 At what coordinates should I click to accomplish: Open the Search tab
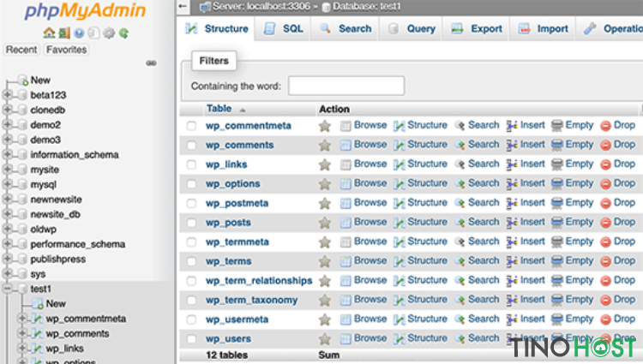click(346, 28)
